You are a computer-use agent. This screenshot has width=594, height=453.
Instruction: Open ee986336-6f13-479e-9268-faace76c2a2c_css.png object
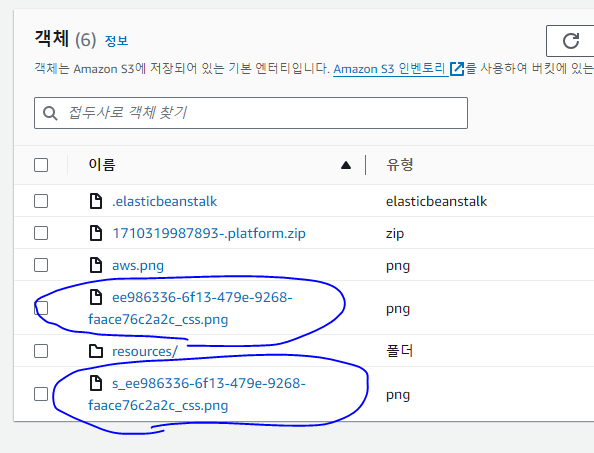click(190, 308)
